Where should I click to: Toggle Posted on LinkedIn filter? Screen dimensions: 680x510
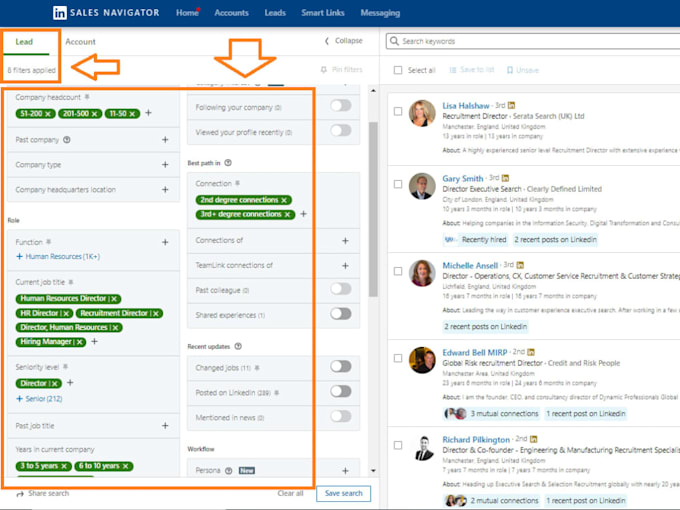(341, 392)
